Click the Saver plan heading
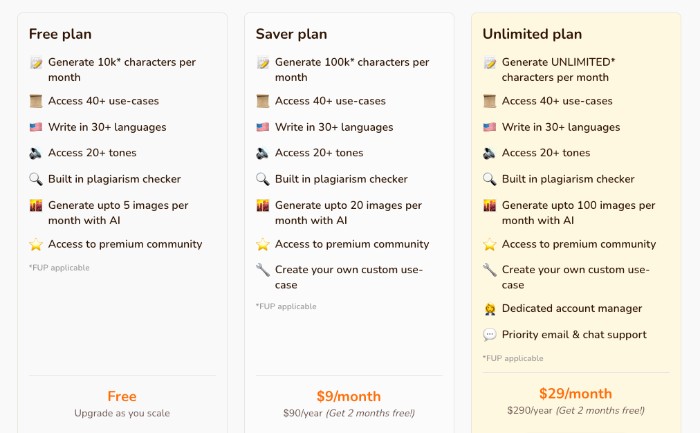700x433 pixels. point(293,34)
